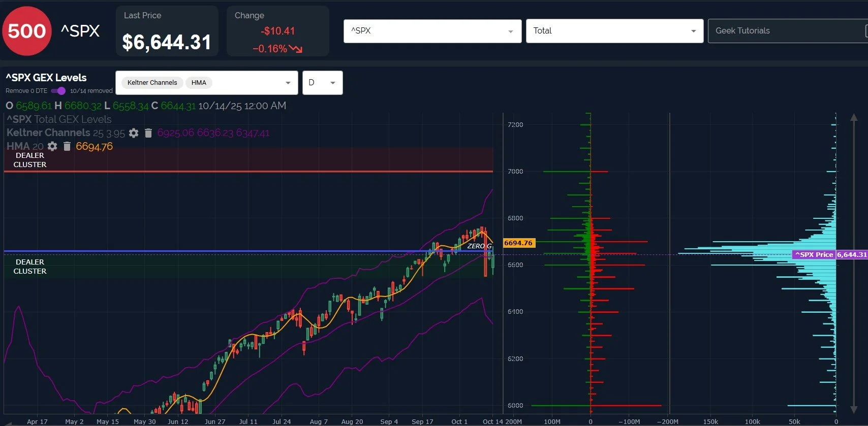Screen dimensions: 868x426
Task: Click the red downtrend arrow icon
Action: tap(296, 49)
